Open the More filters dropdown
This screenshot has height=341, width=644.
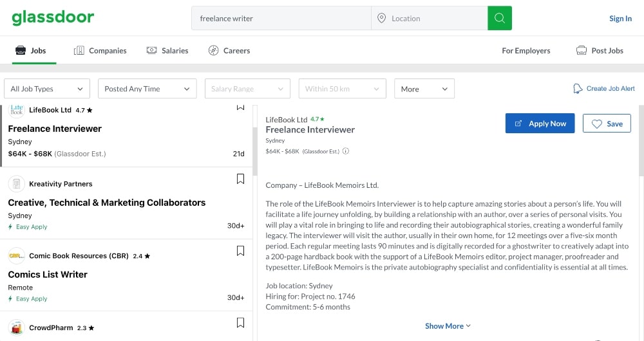[424, 89]
